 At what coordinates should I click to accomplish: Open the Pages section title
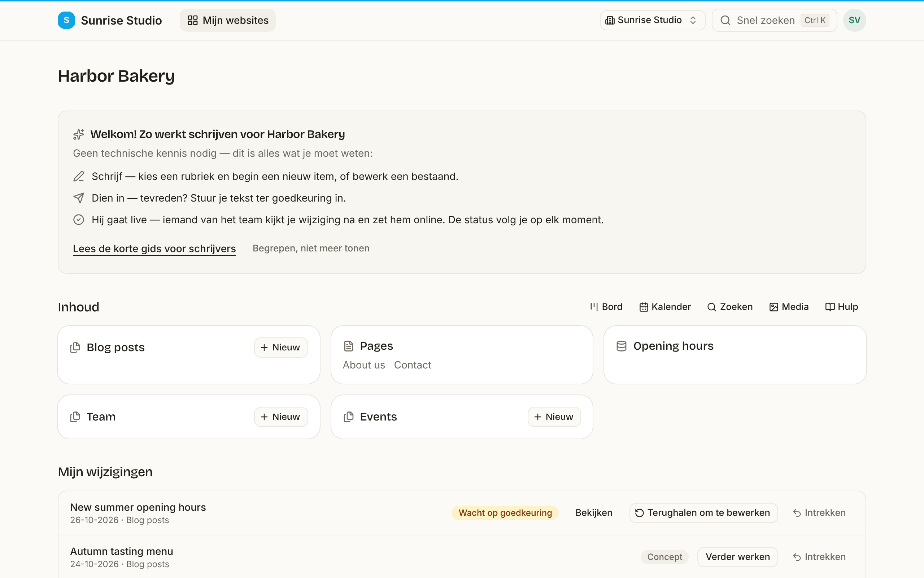(x=376, y=346)
